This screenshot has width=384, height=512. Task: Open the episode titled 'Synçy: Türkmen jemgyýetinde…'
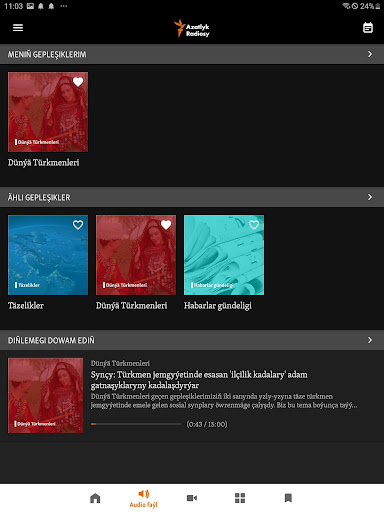click(199, 380)
